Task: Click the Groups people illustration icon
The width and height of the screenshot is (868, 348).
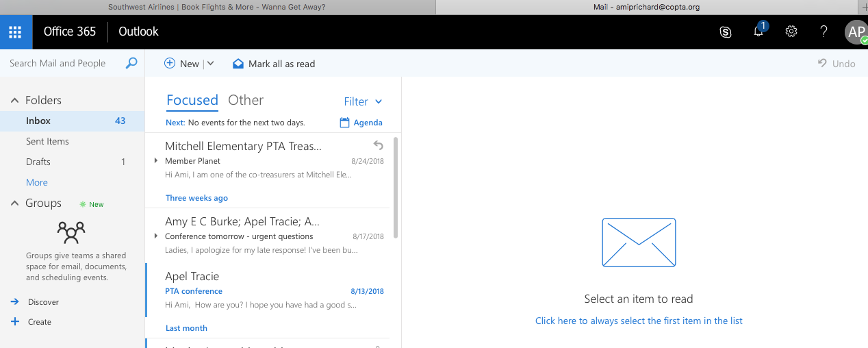Action: 71,233
